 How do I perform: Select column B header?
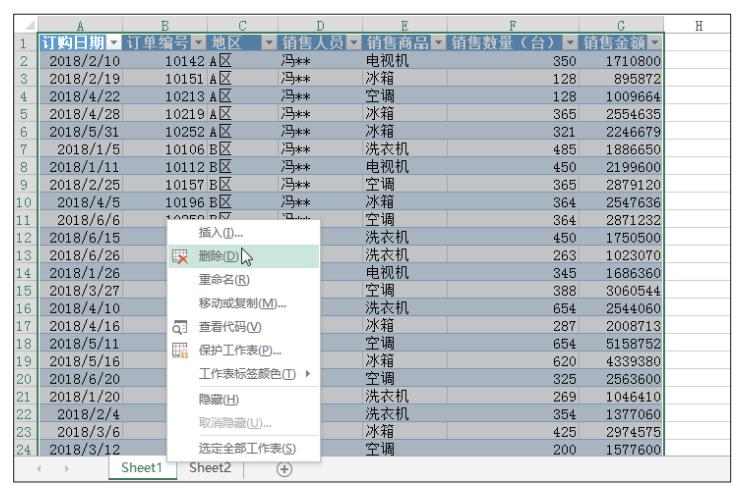point(165,25)
